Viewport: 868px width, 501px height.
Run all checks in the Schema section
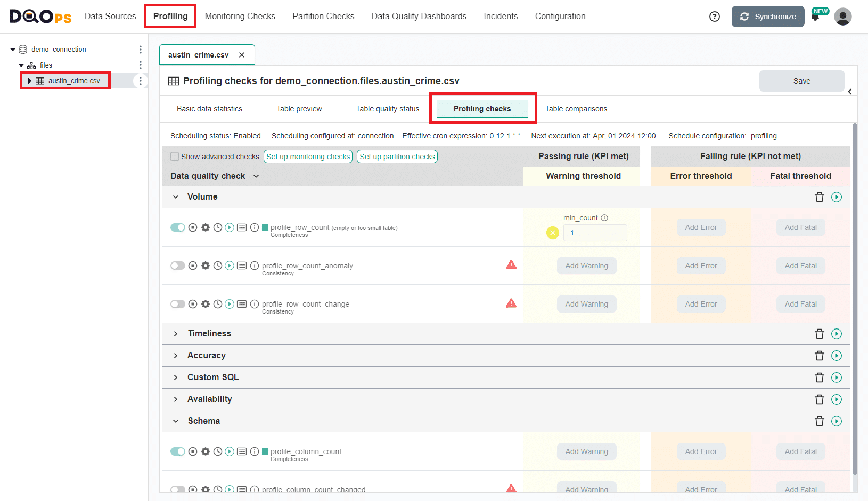(x=836, y=421)
